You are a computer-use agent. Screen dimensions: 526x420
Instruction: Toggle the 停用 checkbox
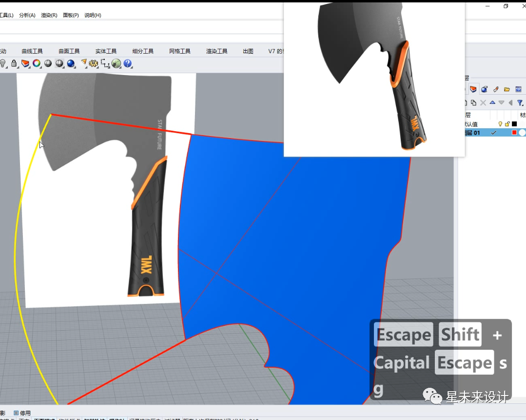pos(16,413)
